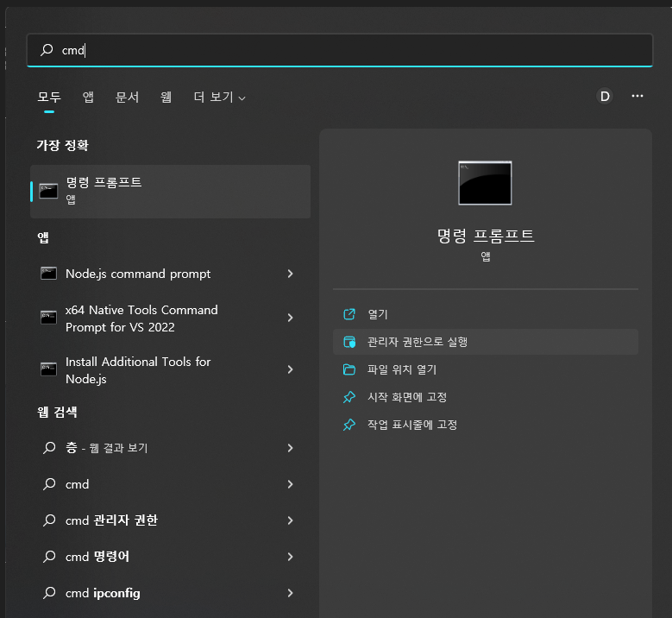This screenshot has height=618, width=672.
Task: Click the D user account avatar
Action: pyautogui.click(x=605, y=96)
